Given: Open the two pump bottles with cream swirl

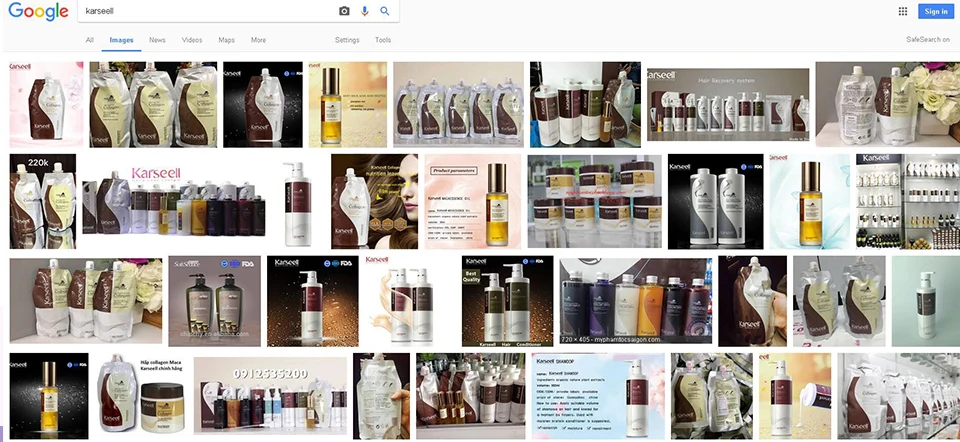Looking at the screenshot, I should click(410, 301).
